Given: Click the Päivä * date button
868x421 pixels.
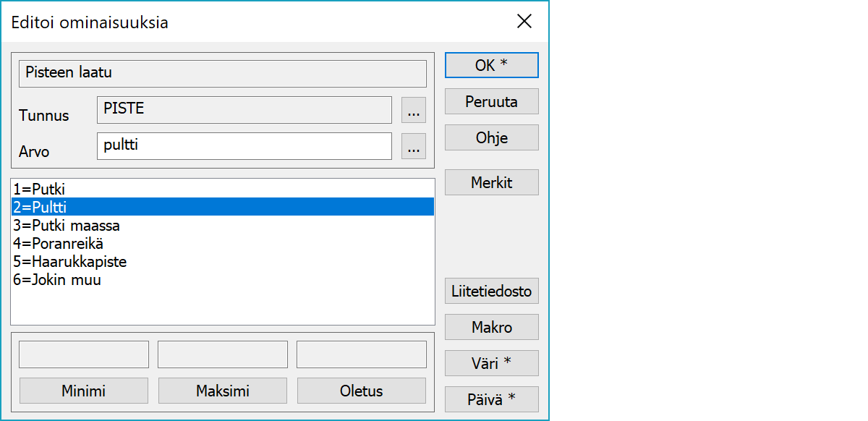Looking at the screenshot, I should click(x=491, y=399).
